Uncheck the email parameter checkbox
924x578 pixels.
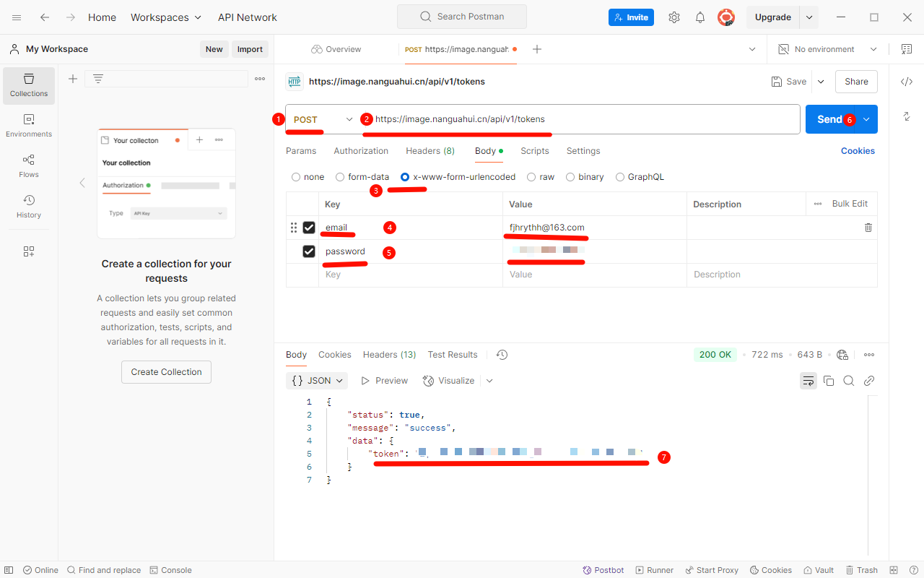(309, 228)
